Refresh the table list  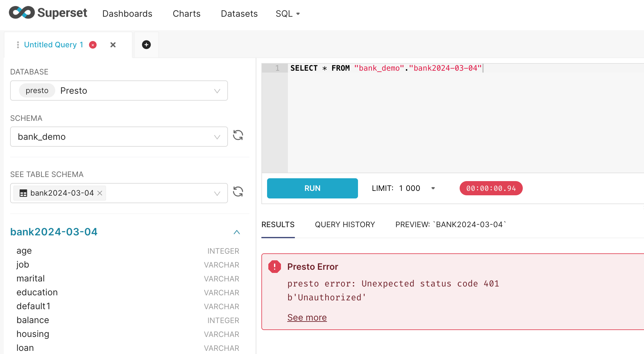point(238,192)
